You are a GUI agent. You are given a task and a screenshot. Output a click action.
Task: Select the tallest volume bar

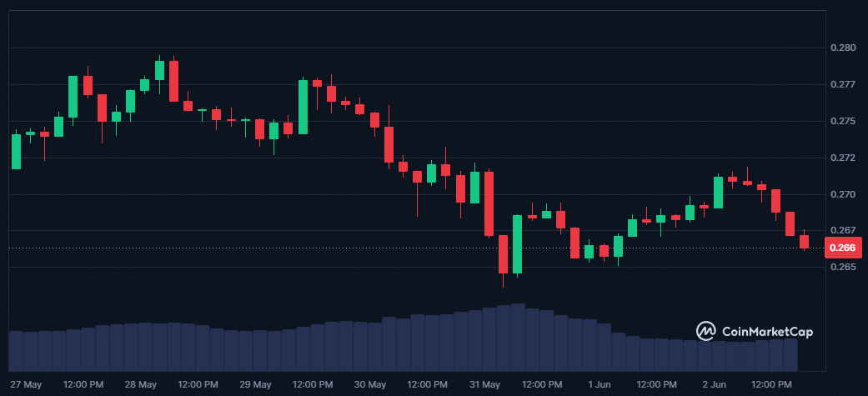coord(517,338)
